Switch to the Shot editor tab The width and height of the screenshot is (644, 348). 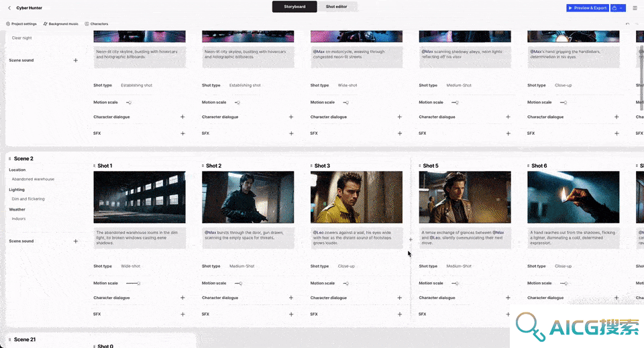[x=336, y=7]
